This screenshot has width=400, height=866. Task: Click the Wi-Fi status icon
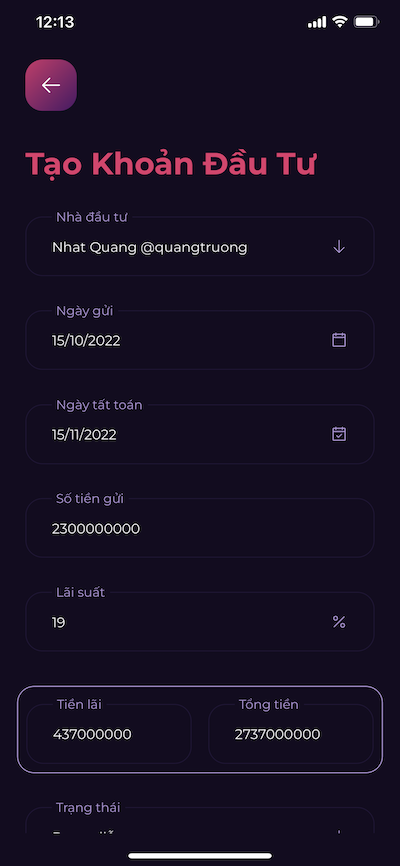tap(340, 22)
